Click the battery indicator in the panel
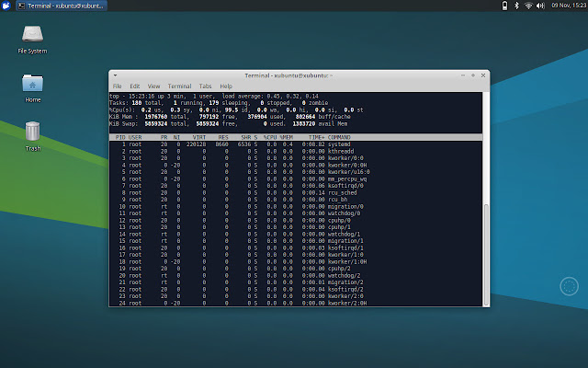Viewport: 588px width, 368px height. [x=504, y=6]
